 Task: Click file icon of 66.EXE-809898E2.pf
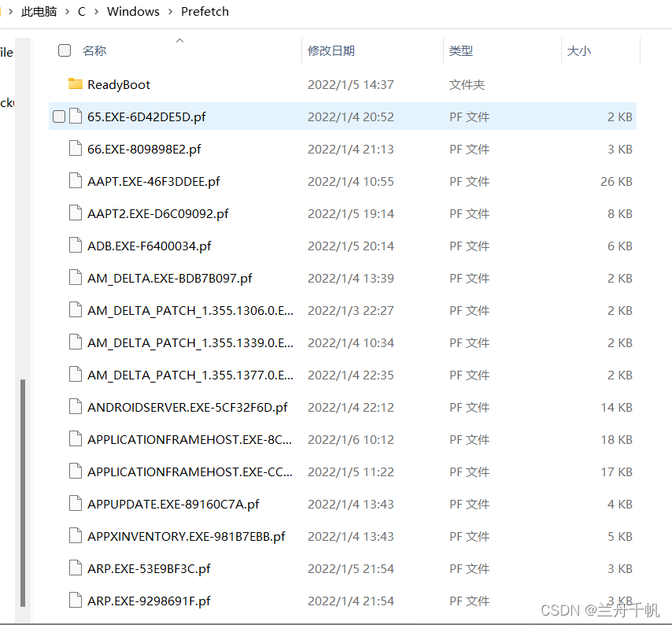coord(76,148)
